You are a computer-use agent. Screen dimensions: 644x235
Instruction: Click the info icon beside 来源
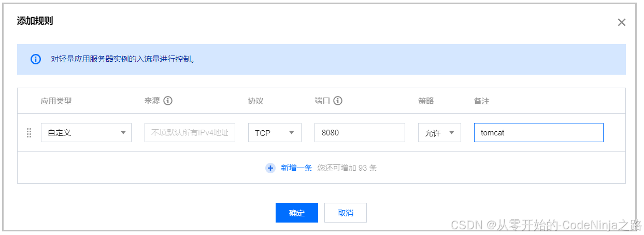tap(168, 101)
